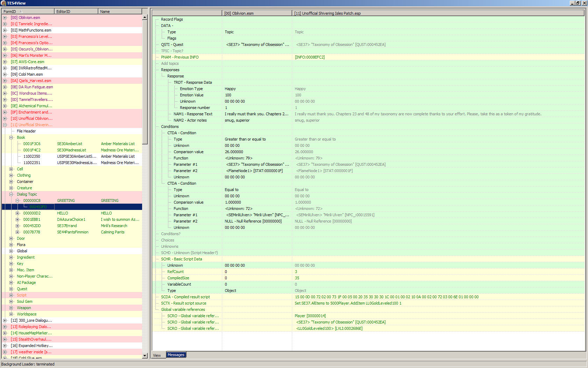Switch to the Messages tab

tap(176, 355)
